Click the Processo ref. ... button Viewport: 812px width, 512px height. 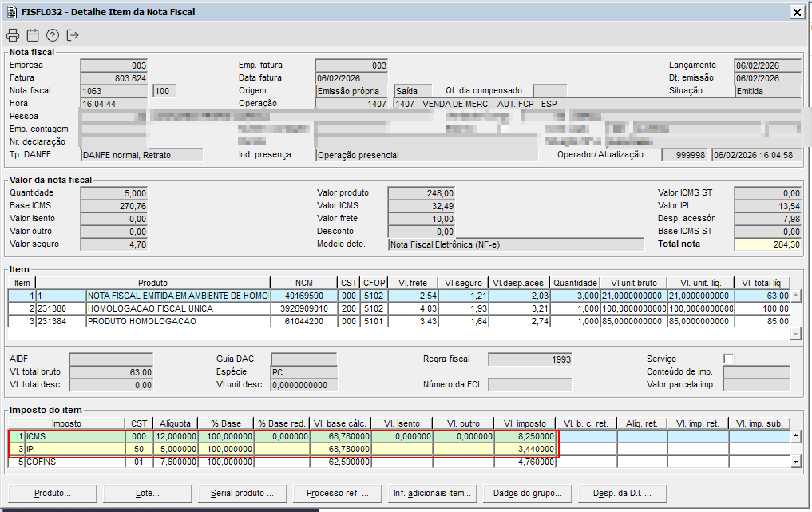coord(337,494)
